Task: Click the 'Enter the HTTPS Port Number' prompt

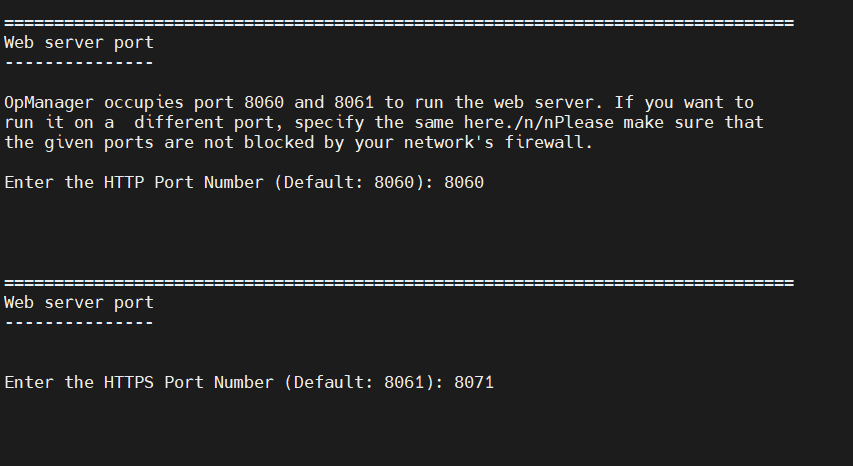Action: pos(139,382)
